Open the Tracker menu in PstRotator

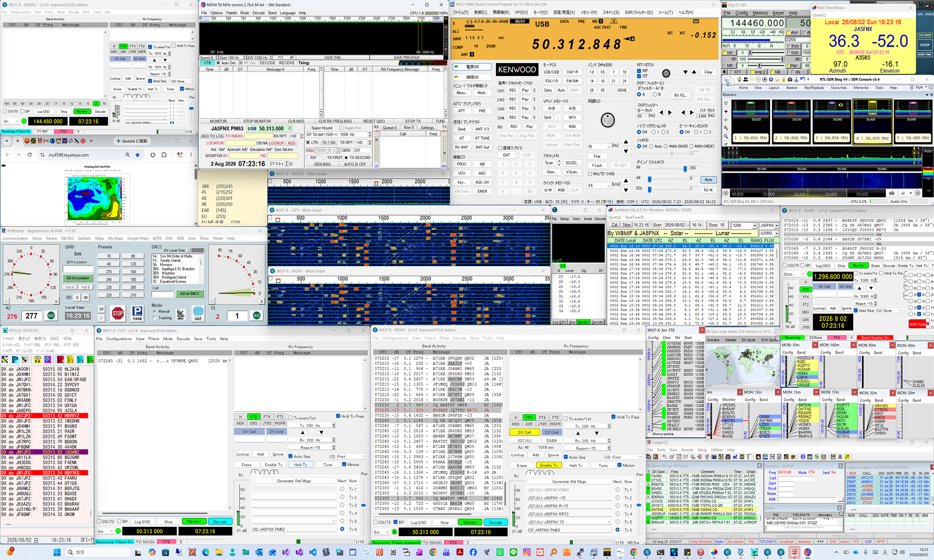pos(51,238)
